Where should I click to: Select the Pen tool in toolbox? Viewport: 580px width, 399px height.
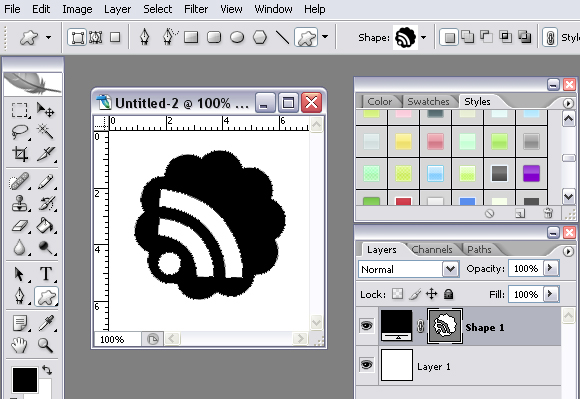19,297
